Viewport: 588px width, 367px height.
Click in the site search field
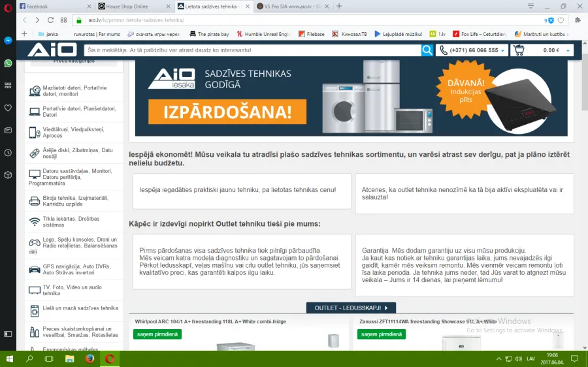pos(252,50)
